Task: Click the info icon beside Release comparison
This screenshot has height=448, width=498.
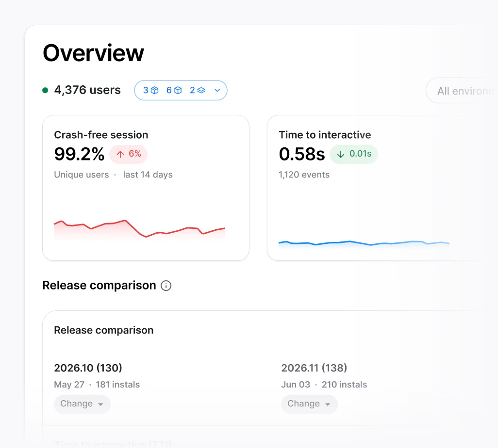Action: point(166,286)
